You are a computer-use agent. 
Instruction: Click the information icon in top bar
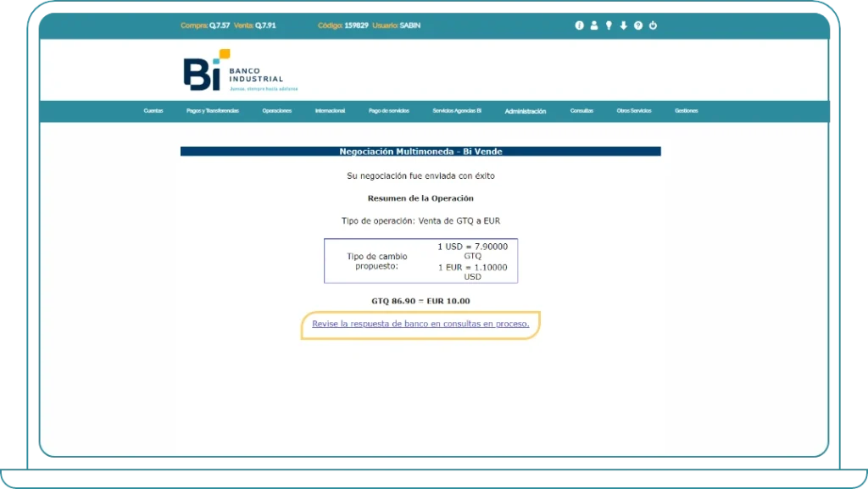click(580, 25)
